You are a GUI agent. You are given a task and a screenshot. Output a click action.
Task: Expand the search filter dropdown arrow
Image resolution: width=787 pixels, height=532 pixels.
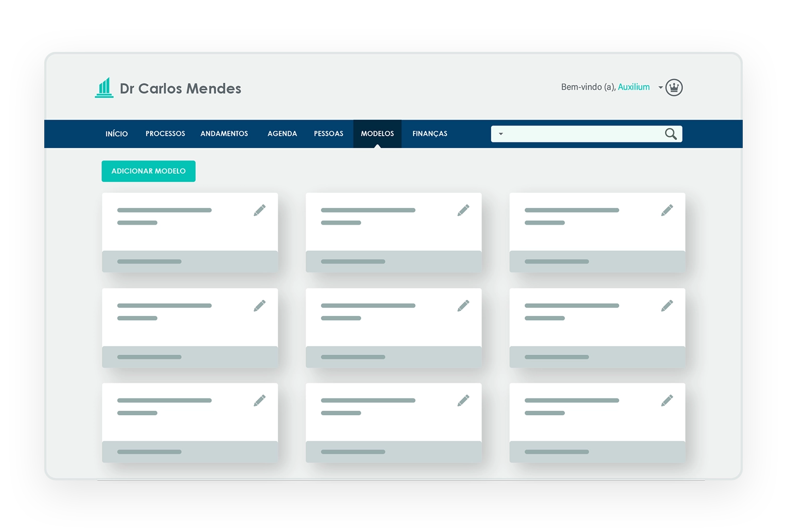(x=500, y=134)
